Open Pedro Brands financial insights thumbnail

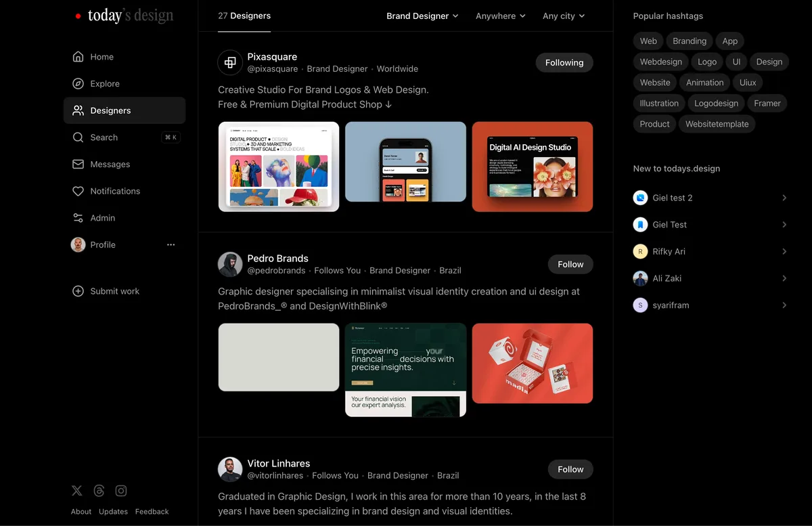click(x=405, y=370)
